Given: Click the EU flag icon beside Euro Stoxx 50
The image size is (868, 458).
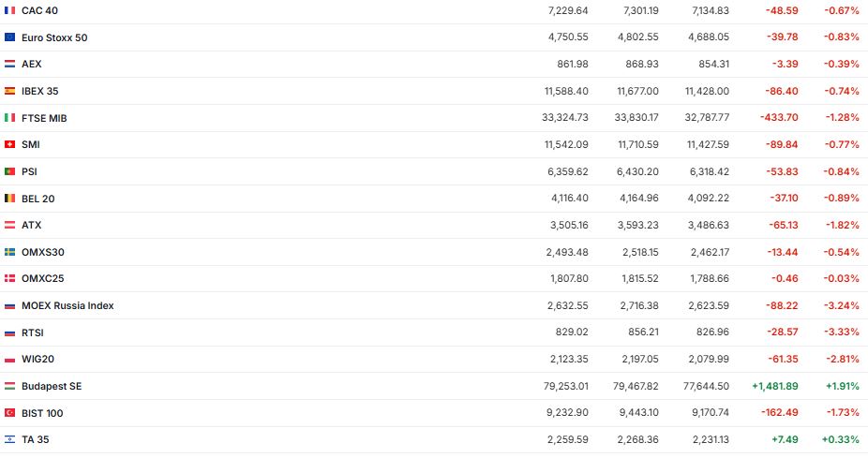Looking at the screenshot, I should [9, 37].
